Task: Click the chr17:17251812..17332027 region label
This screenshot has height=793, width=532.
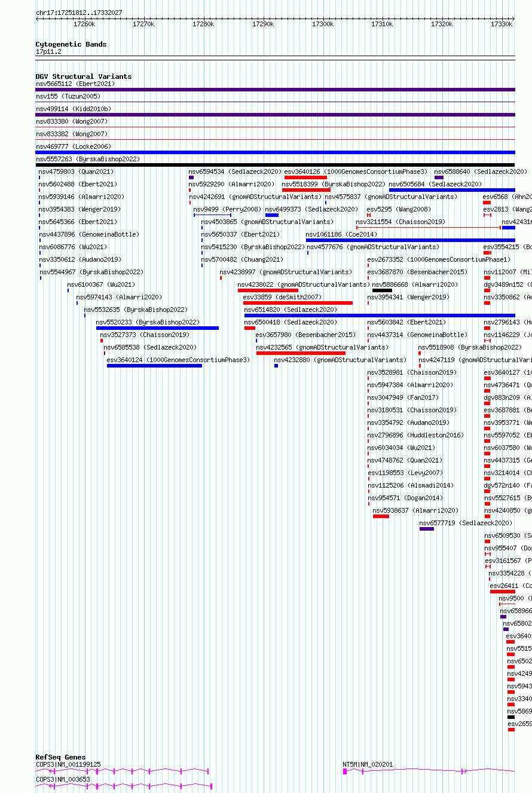Action: [x=79, y=13]
